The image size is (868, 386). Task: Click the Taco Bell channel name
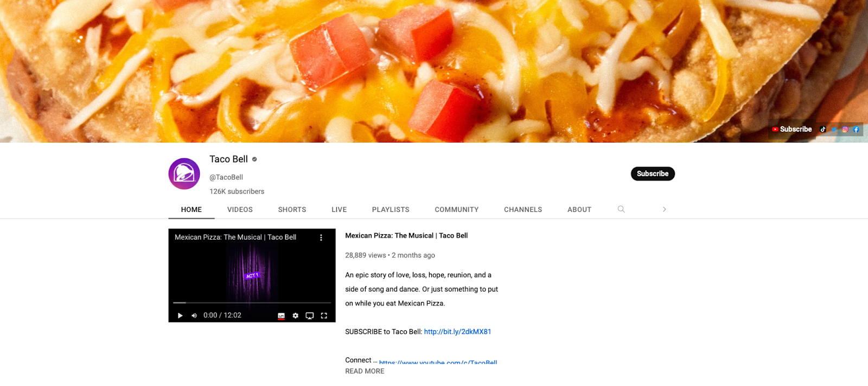click(228, 159)
